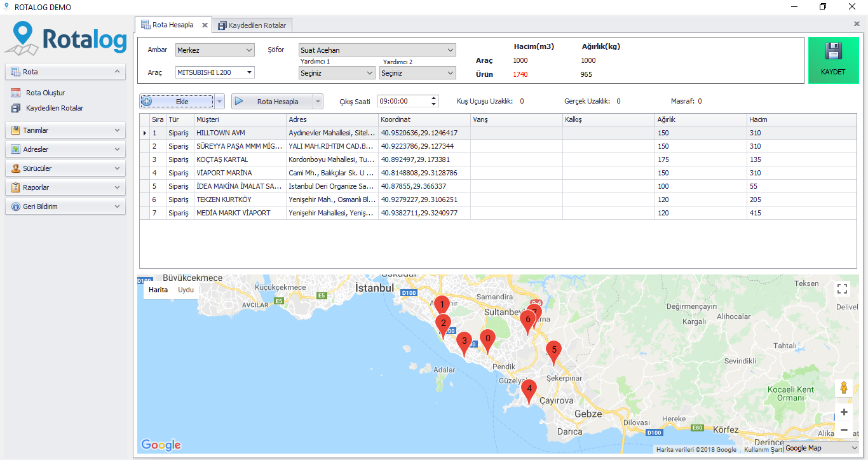Sort table by Adres column header
The width and height of the screenshot is (868, 460).
point(332,119)
